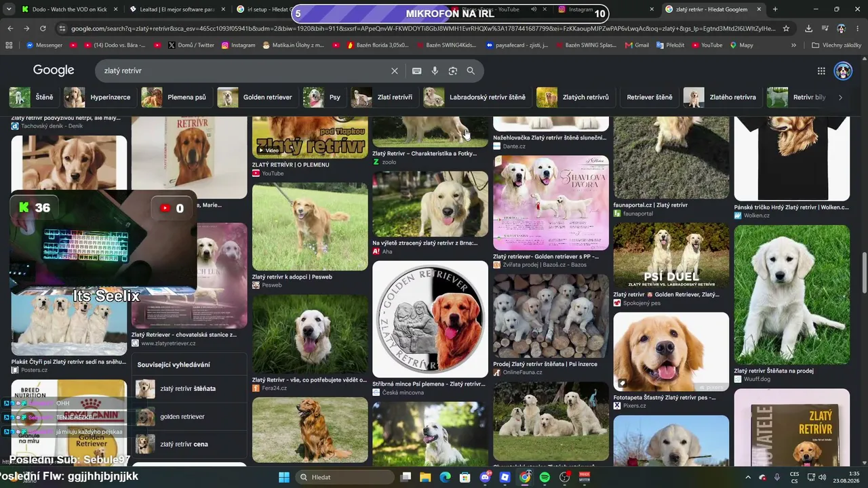
Task: Open the Windows Start menu
Action: click(x=284, y=477)
